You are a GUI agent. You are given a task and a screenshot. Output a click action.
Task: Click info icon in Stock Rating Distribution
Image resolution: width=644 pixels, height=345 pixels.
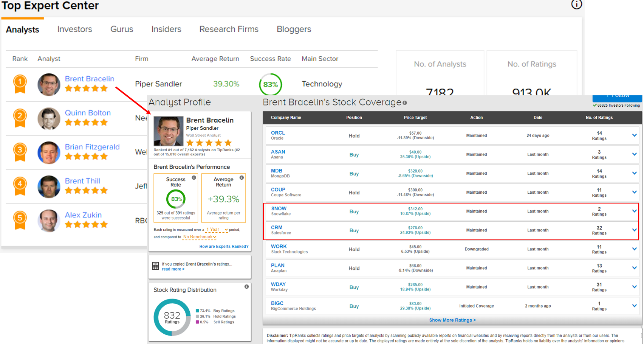[246, 287]
